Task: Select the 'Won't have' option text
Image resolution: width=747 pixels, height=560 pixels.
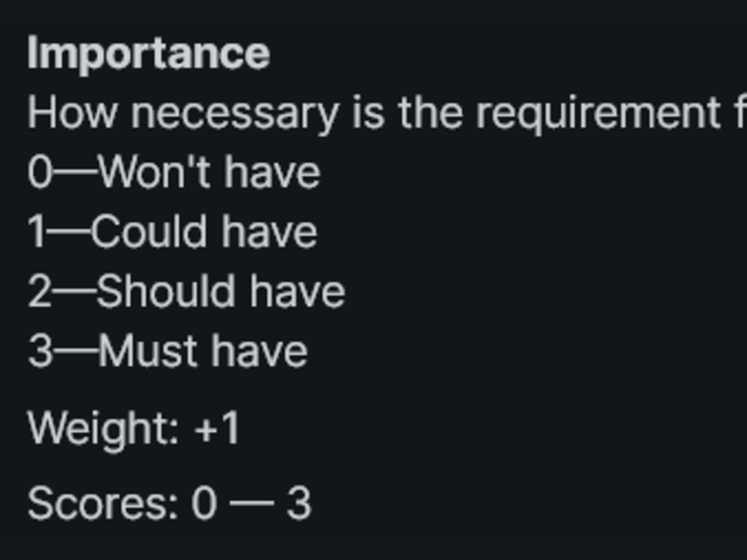Action: (209, 173)
